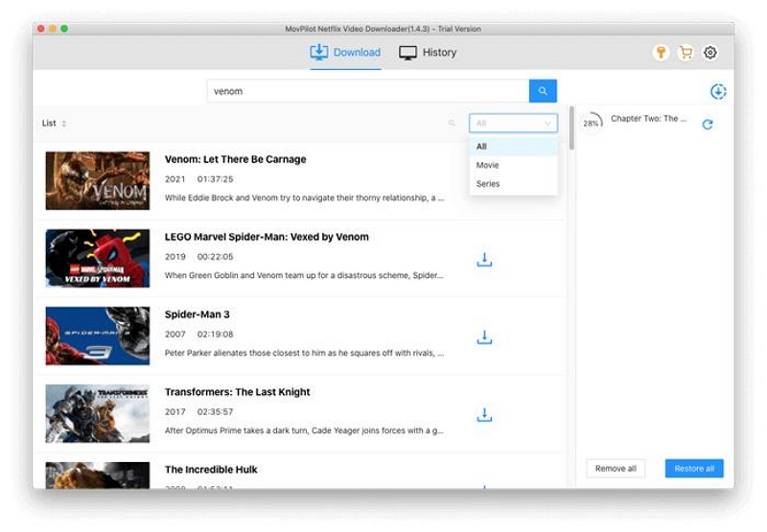767x532 pixels.
Task: Open the settings gear icon
Action: click(x=710, y=53)
